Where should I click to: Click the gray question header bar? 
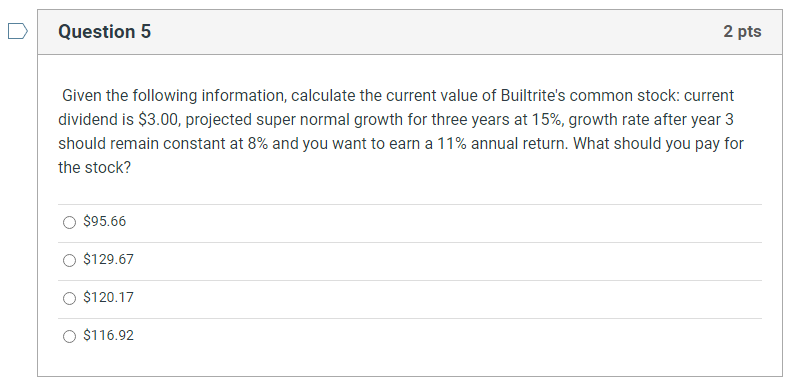410,32
